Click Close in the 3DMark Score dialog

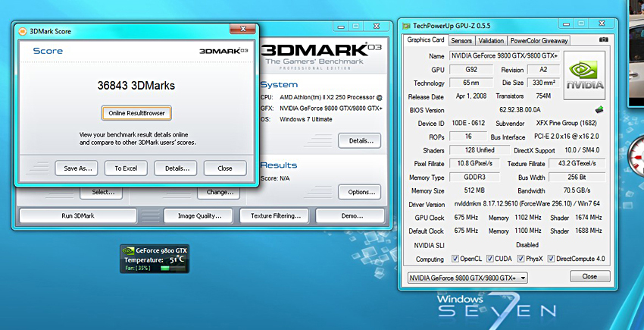coord(225,168)
